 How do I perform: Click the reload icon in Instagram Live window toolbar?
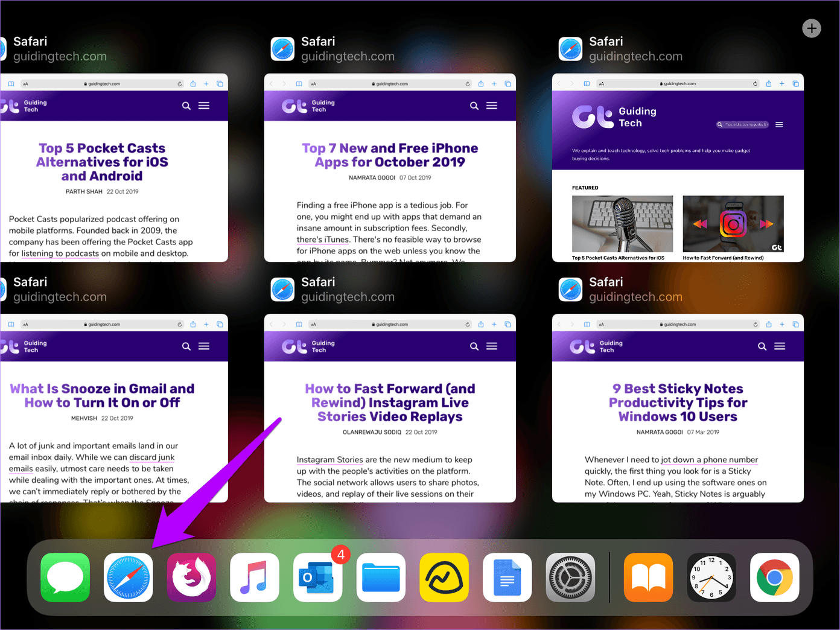click(468, 325)
